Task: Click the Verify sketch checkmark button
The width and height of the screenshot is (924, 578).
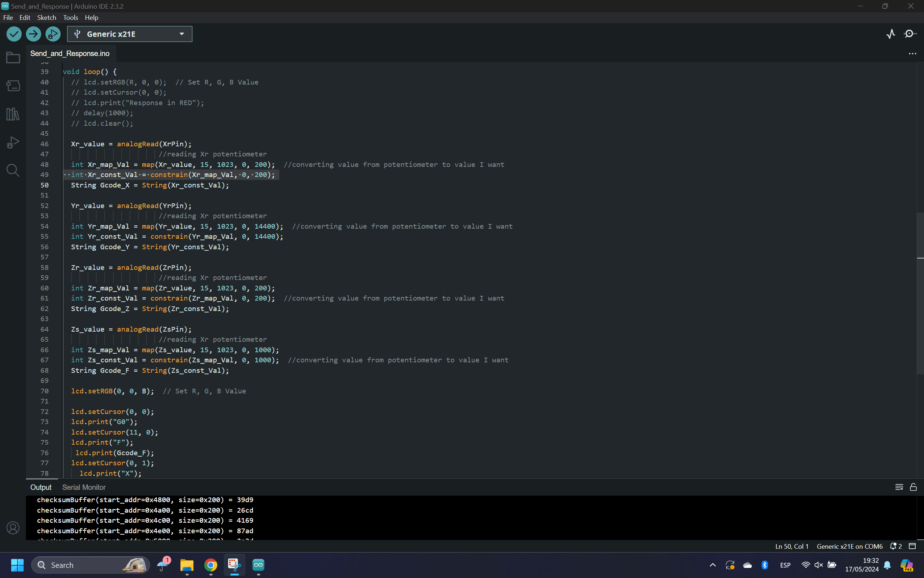Action: point(14,34)
